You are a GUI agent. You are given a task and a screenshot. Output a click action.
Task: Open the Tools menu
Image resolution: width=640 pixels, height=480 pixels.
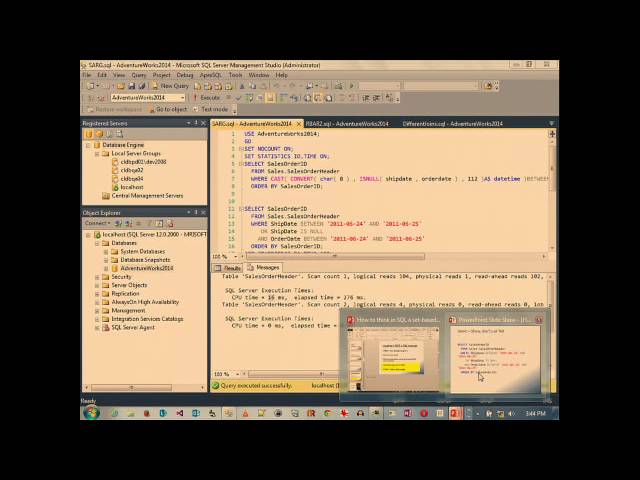(x=235, y=75)
